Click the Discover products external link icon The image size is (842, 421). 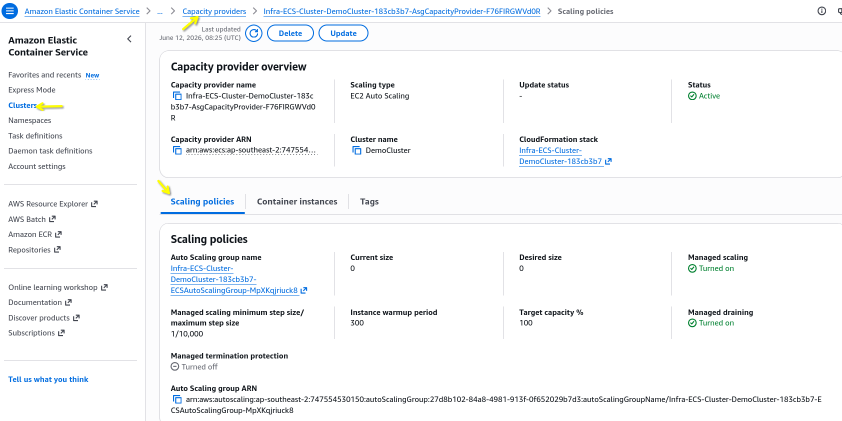click(76, 318)
